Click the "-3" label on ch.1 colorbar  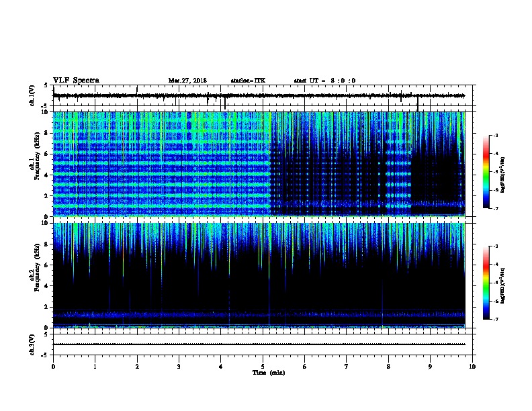(495, 135)
